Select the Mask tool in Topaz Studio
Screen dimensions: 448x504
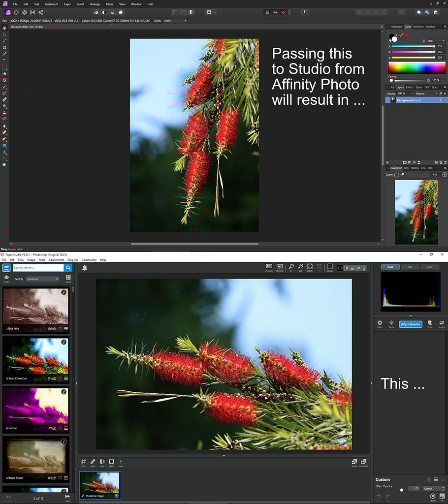click(111, 462)
